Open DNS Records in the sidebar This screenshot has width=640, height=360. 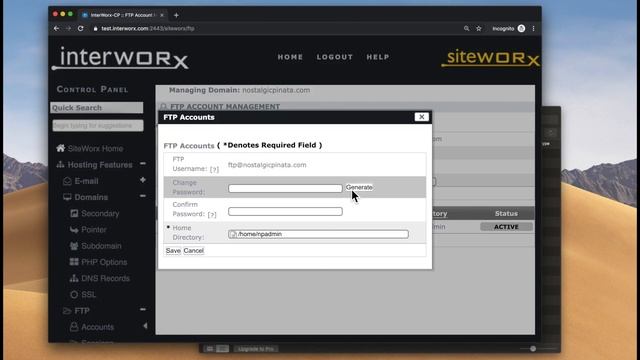click(x=105, y=278)
